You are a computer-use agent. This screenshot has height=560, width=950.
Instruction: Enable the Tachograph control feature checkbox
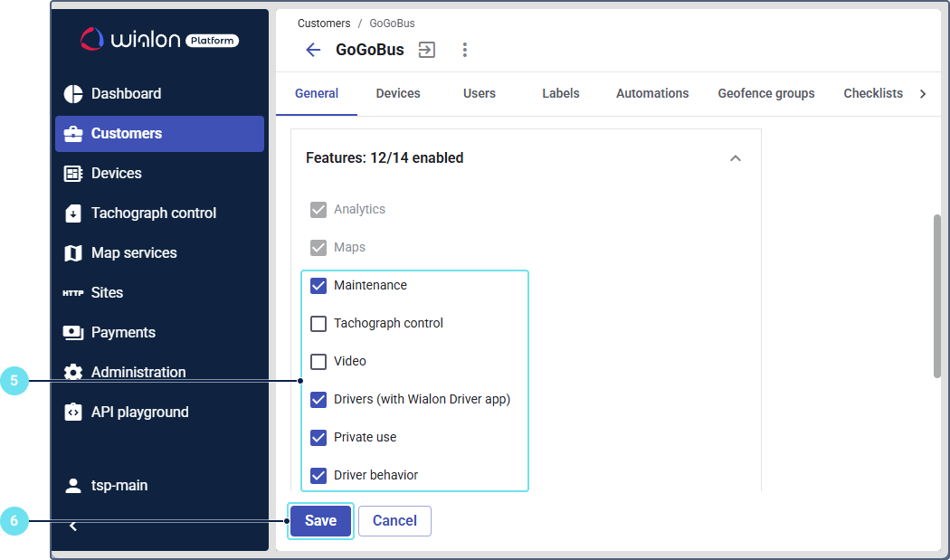coord(318,324)
